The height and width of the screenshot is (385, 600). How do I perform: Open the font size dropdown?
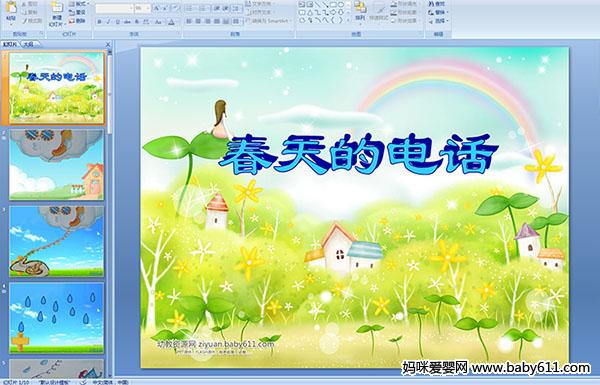tap(148, 8)
